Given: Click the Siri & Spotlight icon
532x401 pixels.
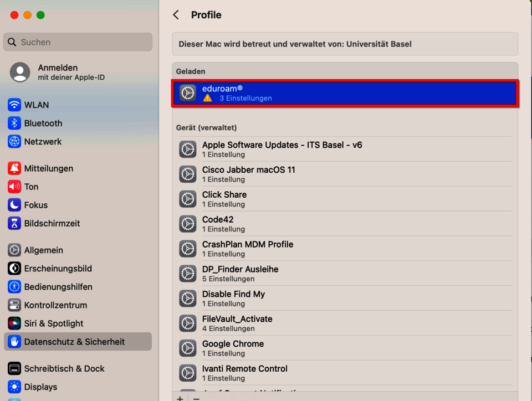Looking at the screenshot, I should 14,323.
